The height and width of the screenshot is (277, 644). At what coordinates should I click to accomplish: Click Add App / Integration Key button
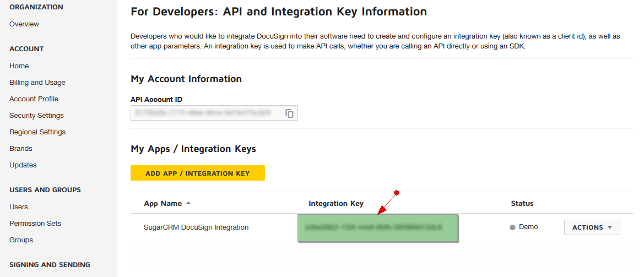[198, 173]
